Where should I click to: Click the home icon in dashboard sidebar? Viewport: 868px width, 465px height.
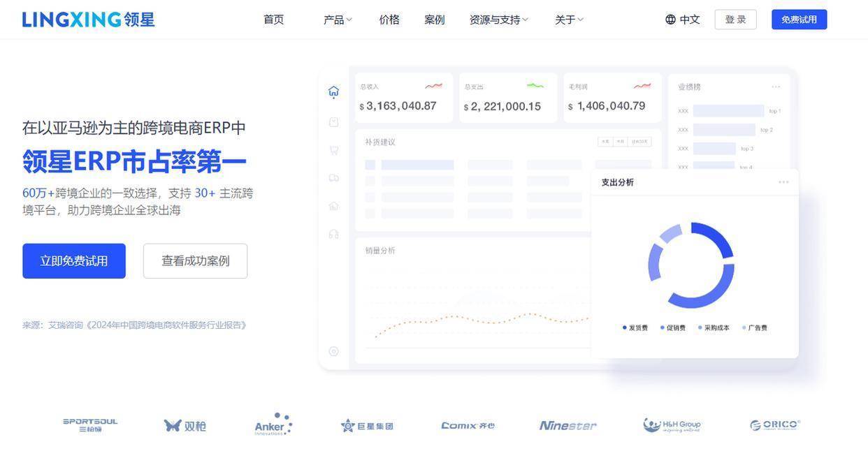pos(333,91)
